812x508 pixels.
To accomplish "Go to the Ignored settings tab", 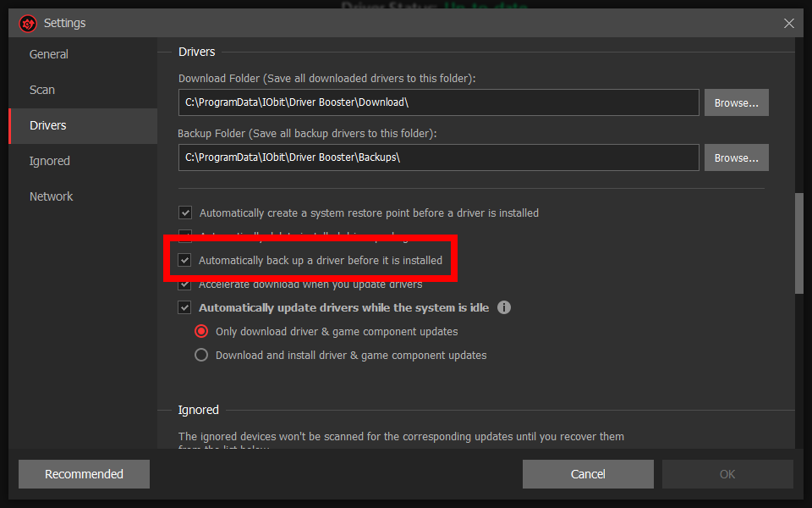I will pos(50,161).
